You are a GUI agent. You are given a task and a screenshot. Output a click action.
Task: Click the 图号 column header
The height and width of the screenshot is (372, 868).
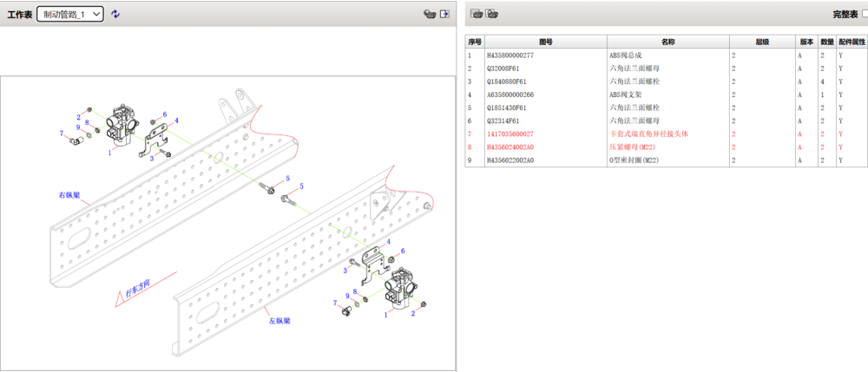[545, 42]
